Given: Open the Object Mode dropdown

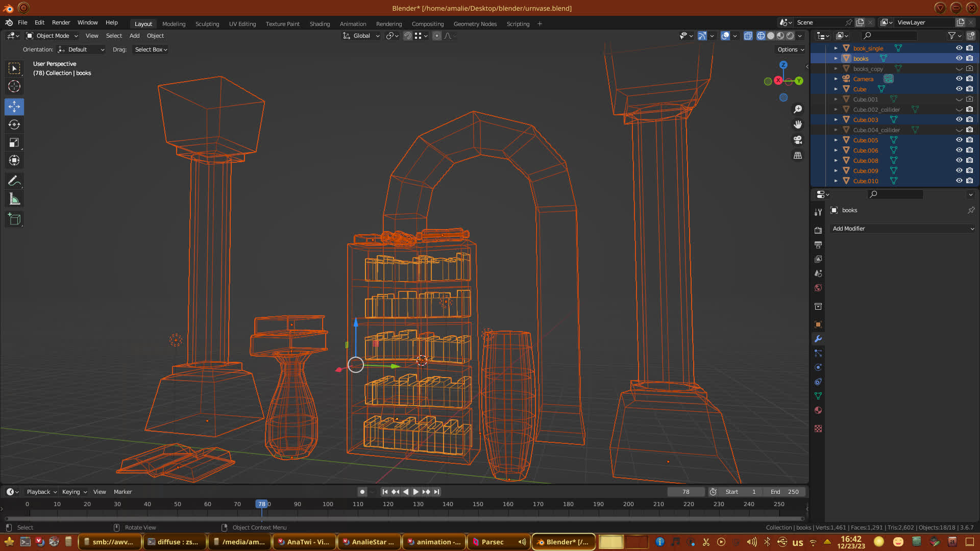Looking at the screenshot, I should pos(52,36).
